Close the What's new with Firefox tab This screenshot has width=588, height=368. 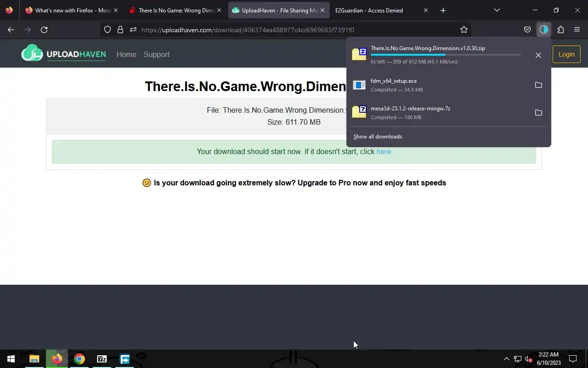[x=115, y=10]
